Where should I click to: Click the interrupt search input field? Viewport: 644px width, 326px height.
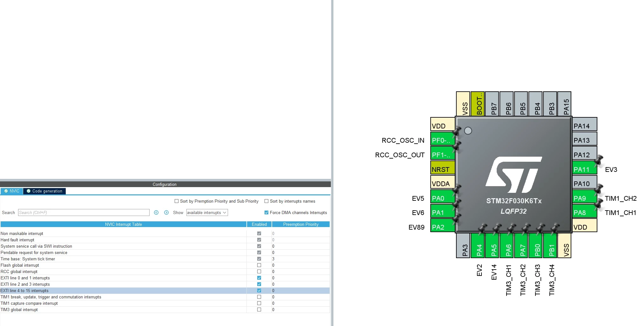tap(84, 212)
